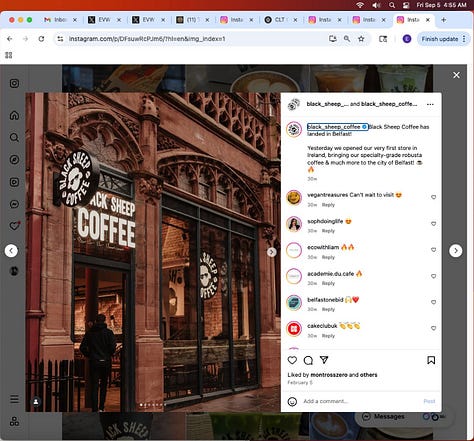This screenshot has width=474, height=441.
Task: Click the Post comment button
Action: coord(429,401)
